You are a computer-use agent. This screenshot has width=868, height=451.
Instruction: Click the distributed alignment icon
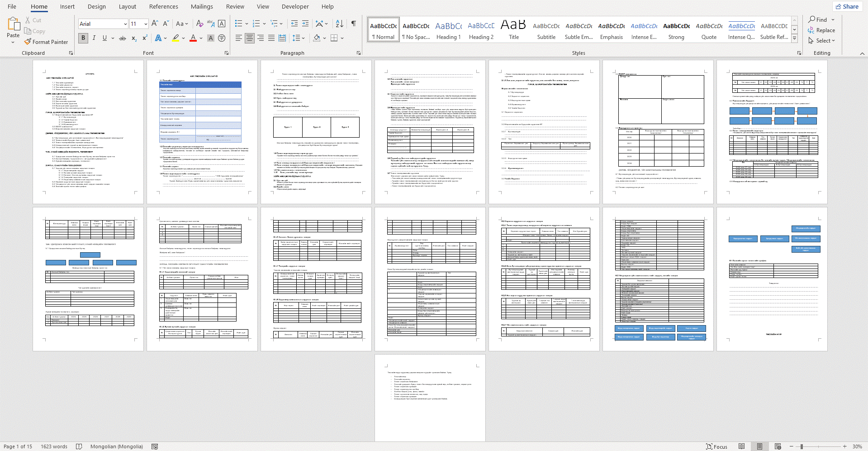(x=282, y=38)
